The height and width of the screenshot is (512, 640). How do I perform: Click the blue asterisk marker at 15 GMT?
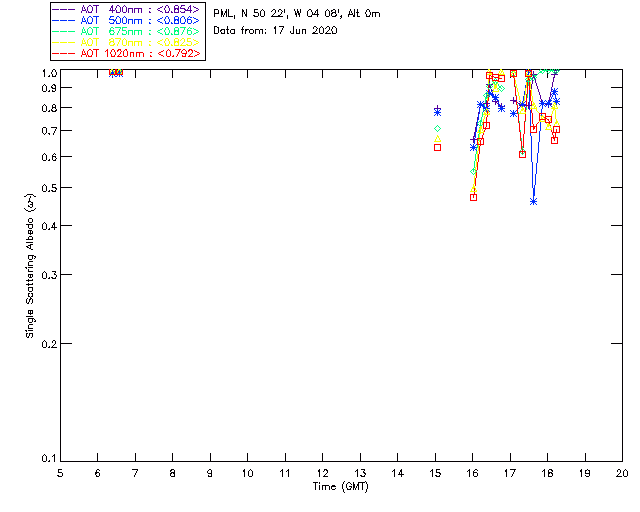pos(437,112)
